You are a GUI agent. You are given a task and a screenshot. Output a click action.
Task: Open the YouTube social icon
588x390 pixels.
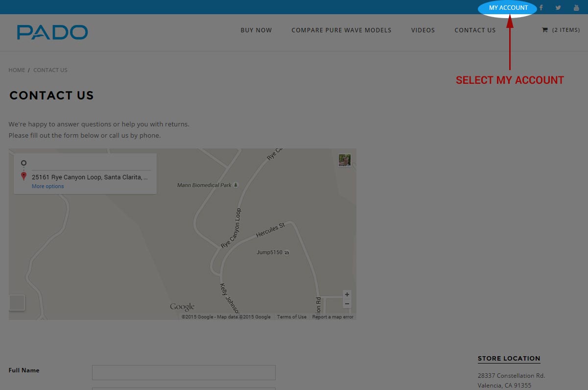tap(576, 8)
